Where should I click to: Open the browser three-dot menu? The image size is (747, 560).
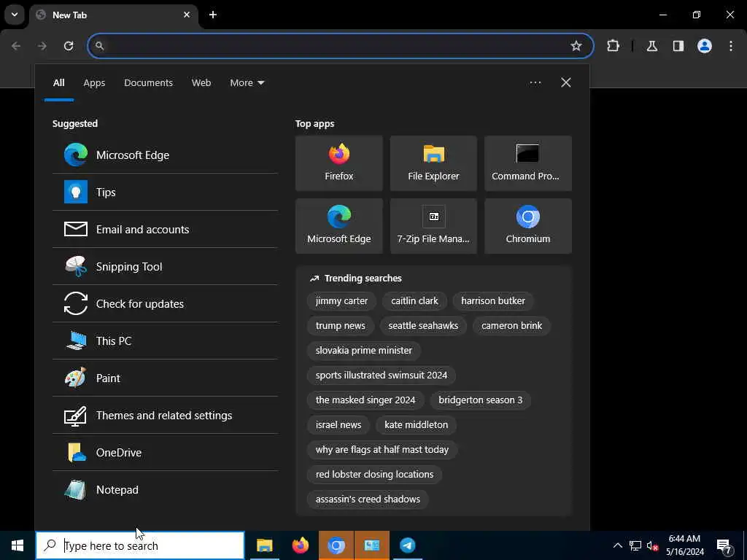tap(731, 46)
